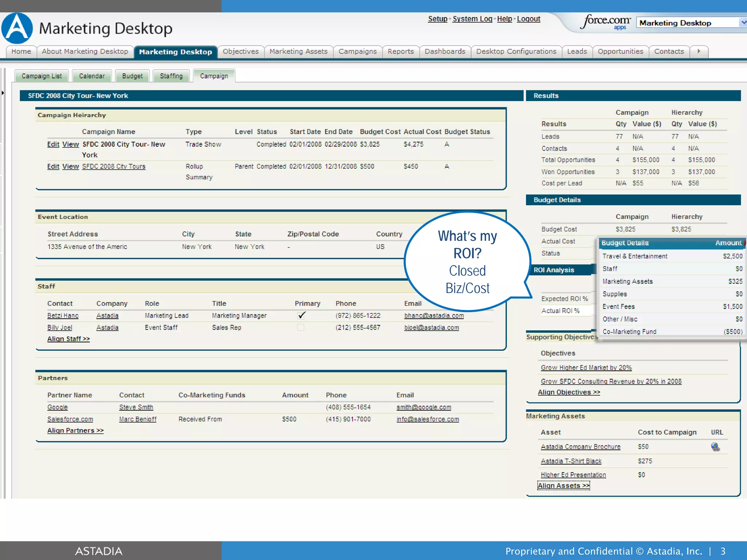Click the Astadia T-Shirt Black asset

(571, 461)
